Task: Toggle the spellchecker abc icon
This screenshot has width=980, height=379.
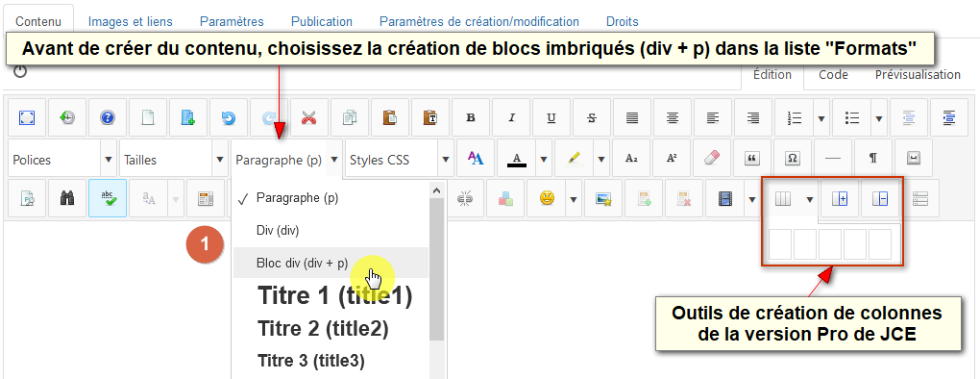Action: 108,199
